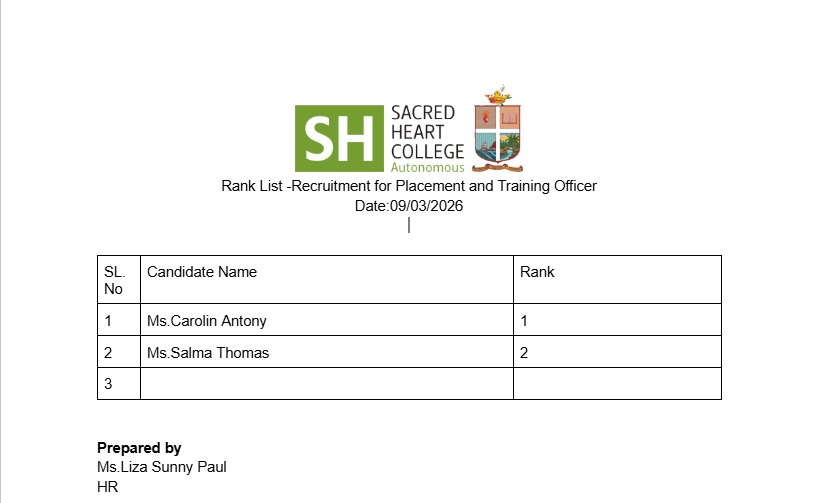Click the empty candidate name cell in row 3
The image size is (816, 503).
[x=326, y=384]
